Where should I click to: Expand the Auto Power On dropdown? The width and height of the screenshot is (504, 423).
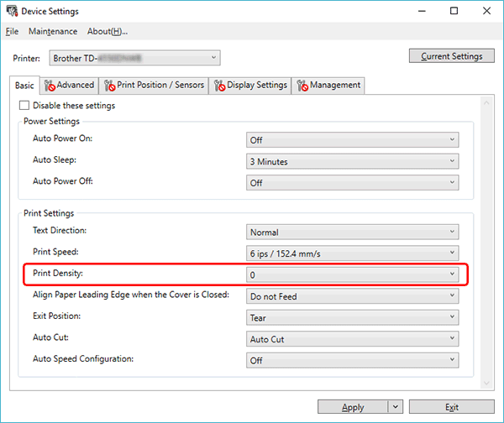pos(353,140)
